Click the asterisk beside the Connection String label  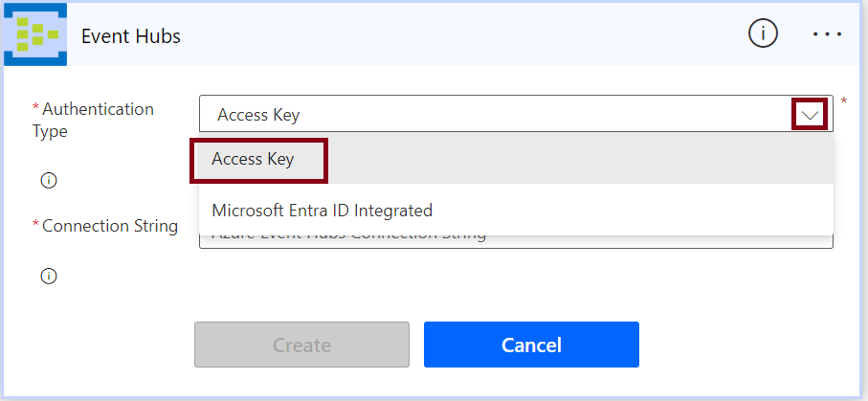pyautogui.click(x=36, y=226)
